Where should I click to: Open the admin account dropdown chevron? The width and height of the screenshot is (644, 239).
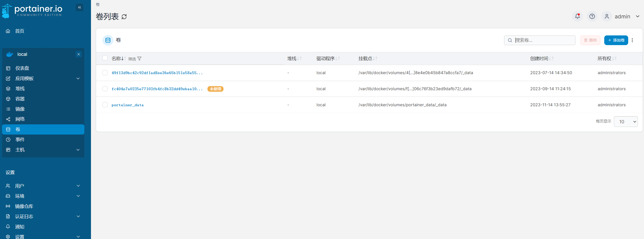coord(638,16)
